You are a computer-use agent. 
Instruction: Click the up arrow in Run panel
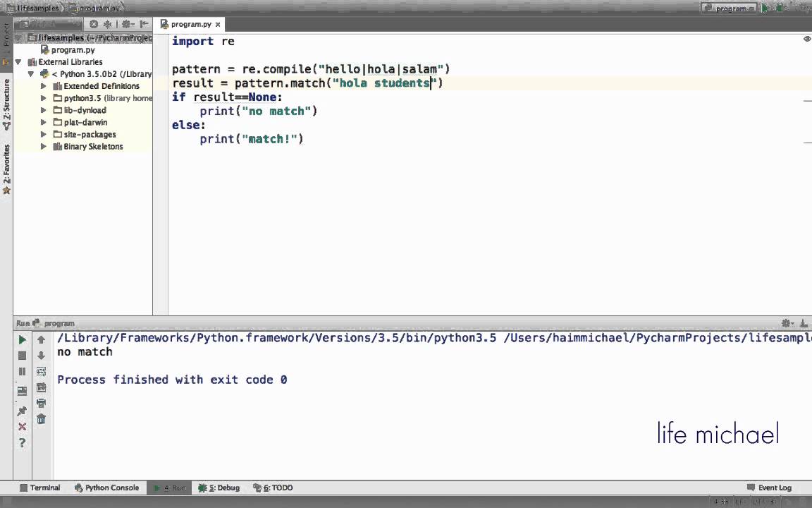41,340
